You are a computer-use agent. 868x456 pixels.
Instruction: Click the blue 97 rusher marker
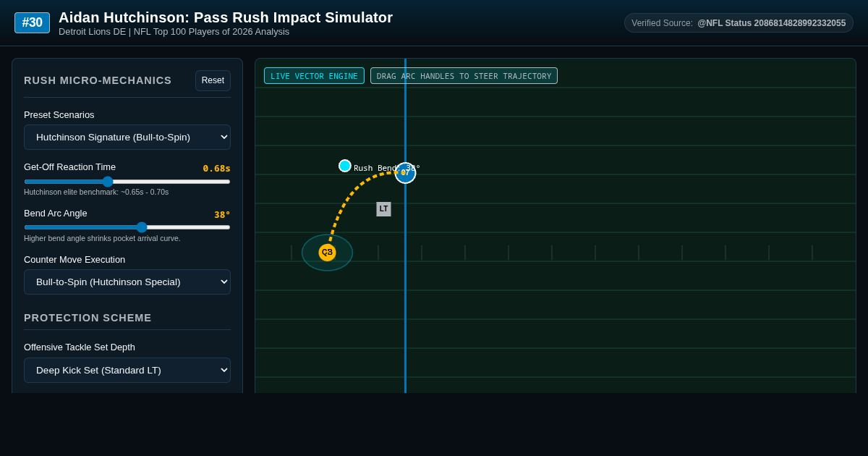pos(405,173)
